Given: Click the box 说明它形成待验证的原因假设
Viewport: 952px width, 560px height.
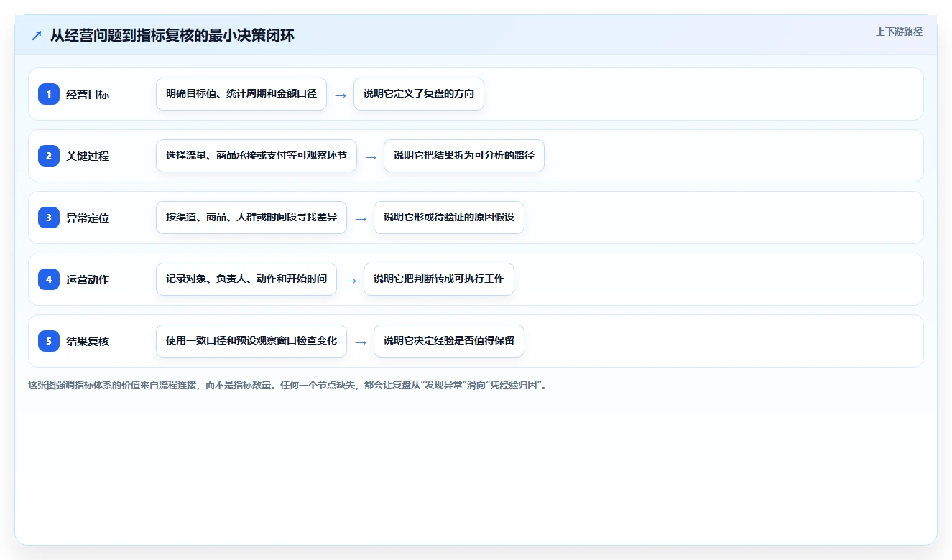Looking at the screenshot, I should click(449, 218).
